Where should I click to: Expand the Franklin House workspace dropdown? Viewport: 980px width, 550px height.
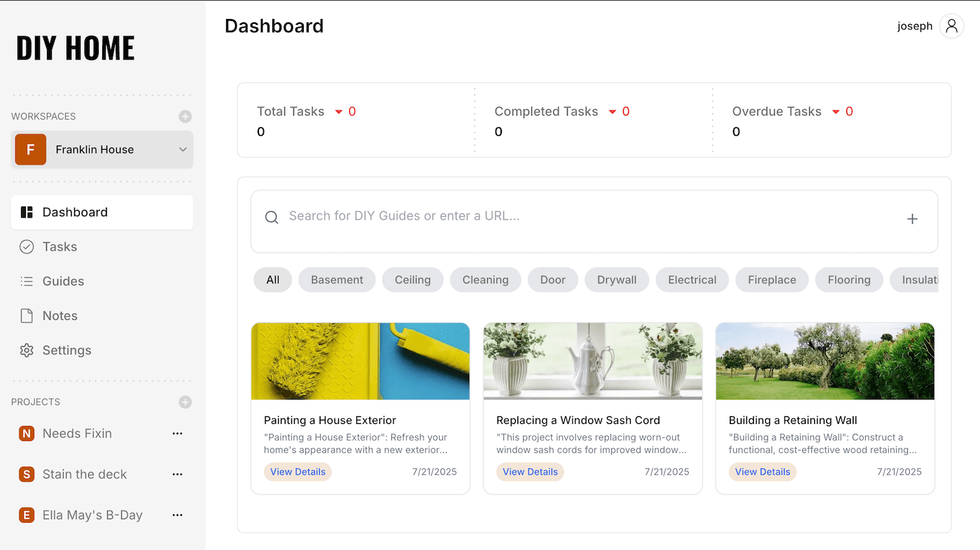[x=181, y=149]
